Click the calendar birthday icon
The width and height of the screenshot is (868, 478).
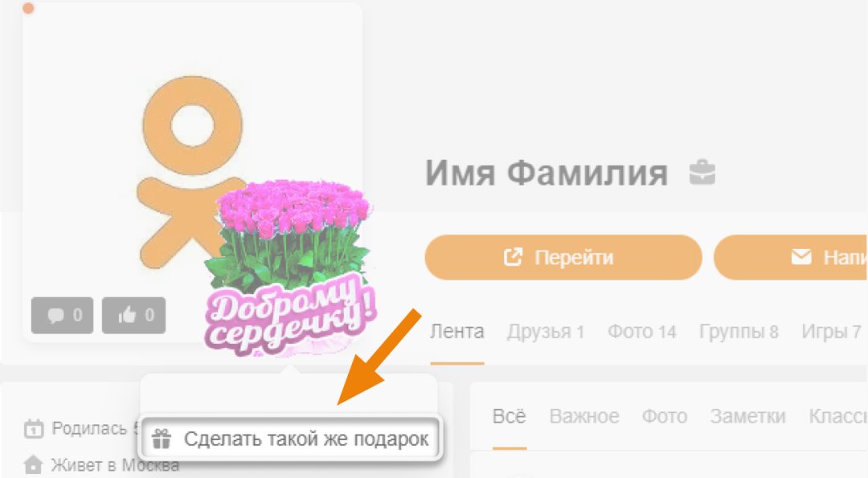pyautogui.click(x=33, y=429)
